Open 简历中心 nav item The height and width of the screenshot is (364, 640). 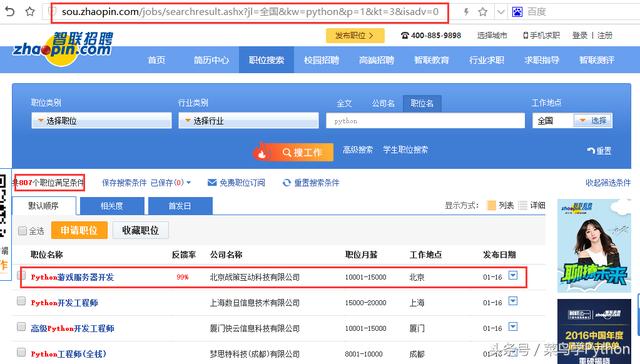(211, 60)
